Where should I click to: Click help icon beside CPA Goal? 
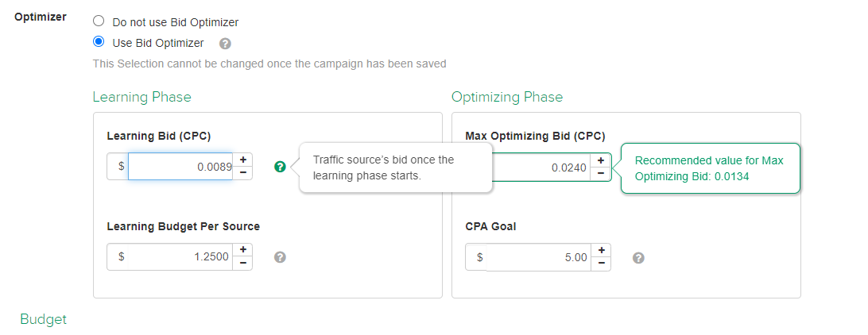point(638,258)
